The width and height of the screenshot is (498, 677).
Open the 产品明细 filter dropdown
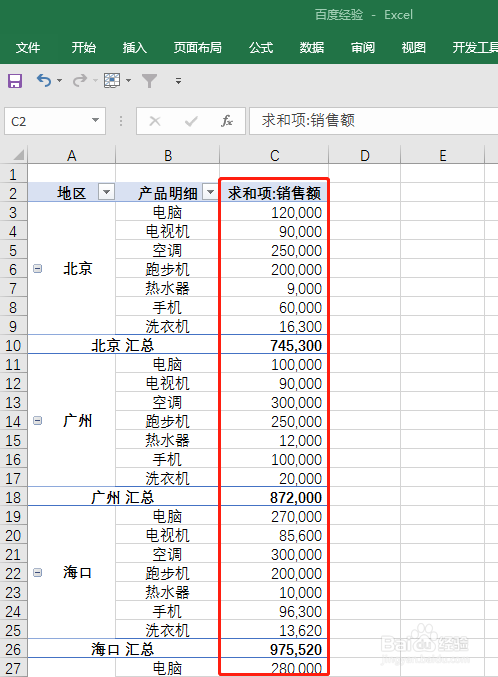(x=210, y=192)
